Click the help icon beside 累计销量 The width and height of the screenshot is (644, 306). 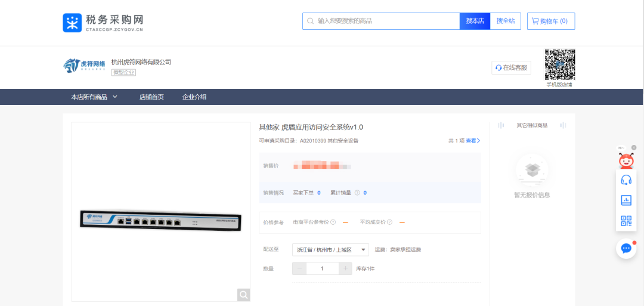coord(357,193)
